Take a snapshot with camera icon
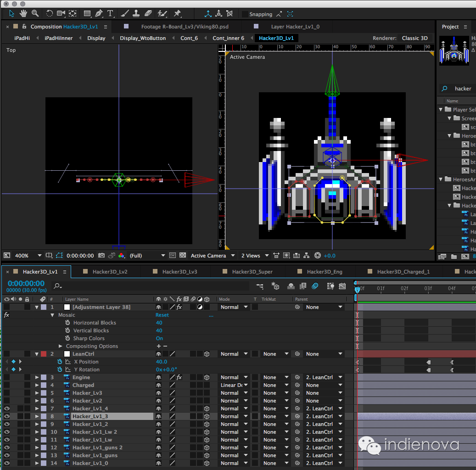Screen dimensions: 476x470 [x=102, y=256]
